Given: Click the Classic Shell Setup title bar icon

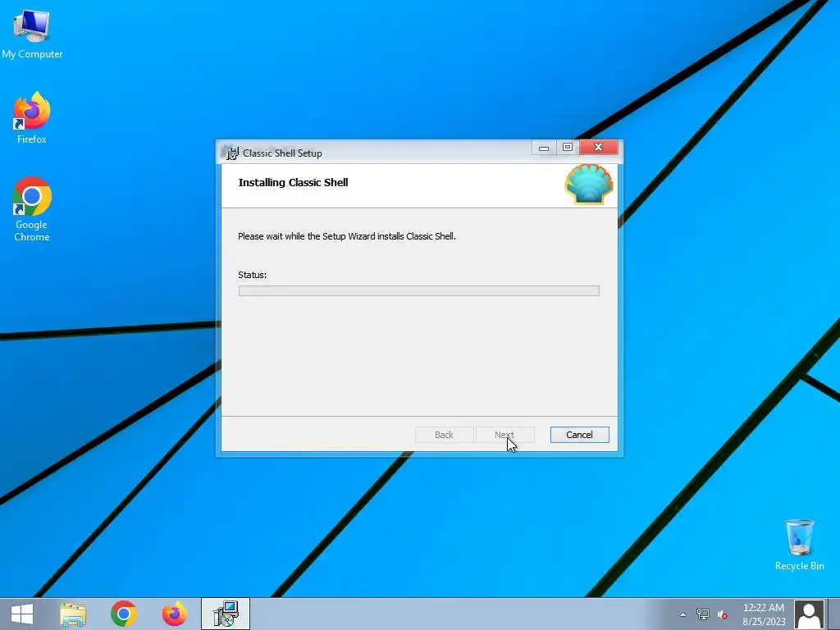Looking at the screenshot, I should point(231,153).
